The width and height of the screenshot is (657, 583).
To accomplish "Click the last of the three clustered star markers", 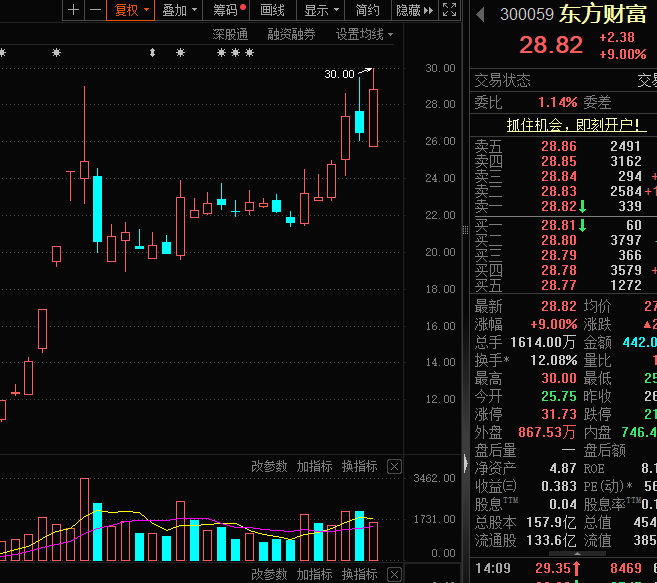I will (x=250, y=53).
